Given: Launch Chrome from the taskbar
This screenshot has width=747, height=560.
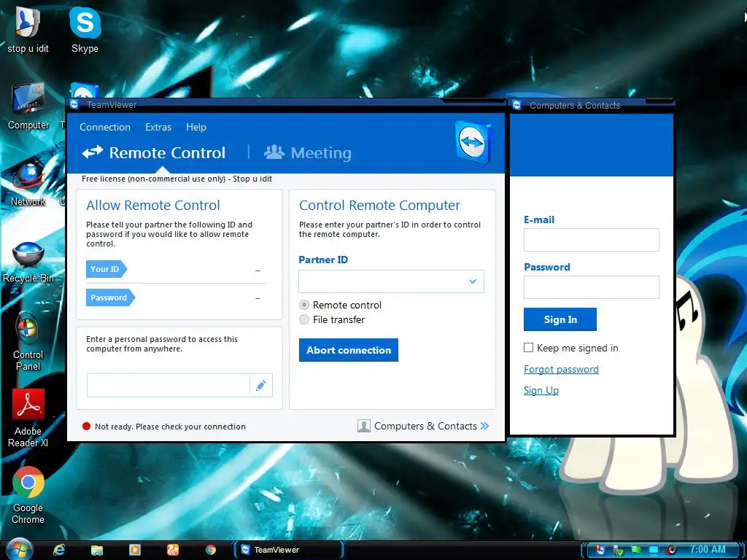Looking at the screenshot, I should pos(211,550).
